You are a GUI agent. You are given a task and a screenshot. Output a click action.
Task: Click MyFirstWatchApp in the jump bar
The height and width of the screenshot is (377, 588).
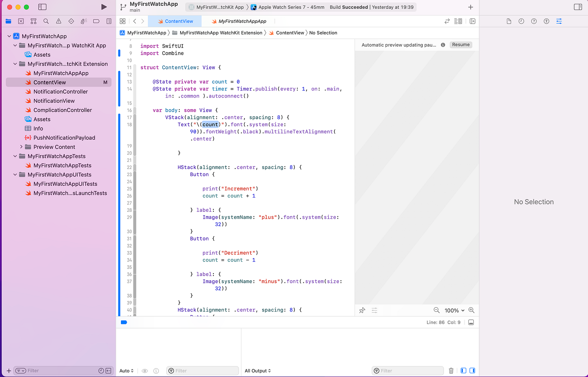(x=143, y=33)
